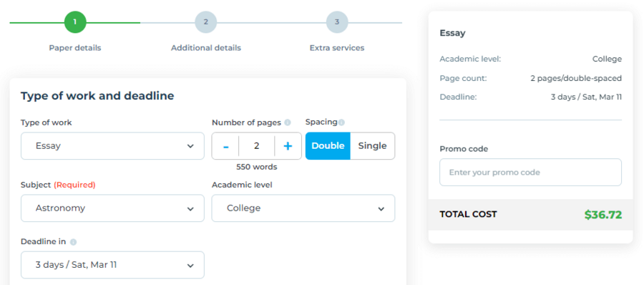The image size is (644, 285).
Task: Click the Spacing info icon
Action: click(x=342, y=122)
